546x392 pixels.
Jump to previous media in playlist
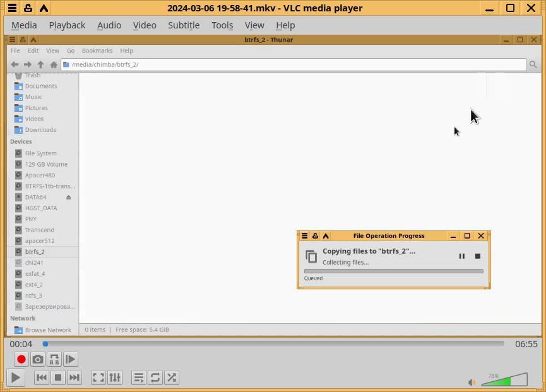[x=42, y=377]
